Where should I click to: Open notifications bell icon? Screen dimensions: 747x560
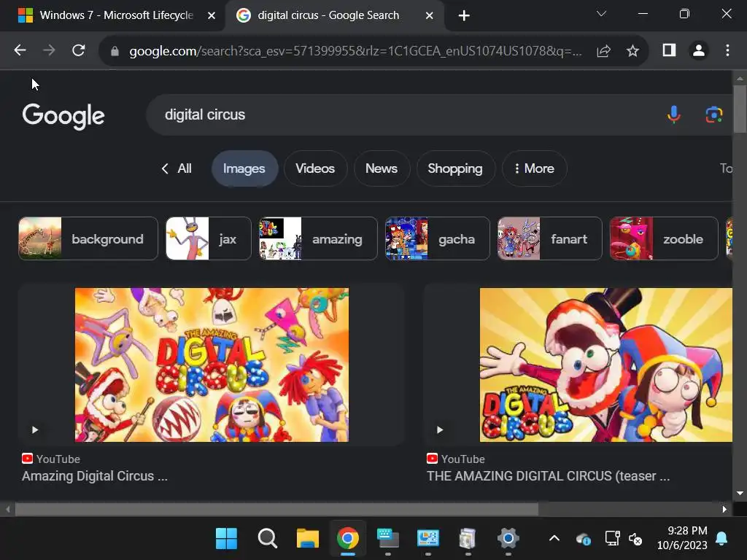click(721, 539)
